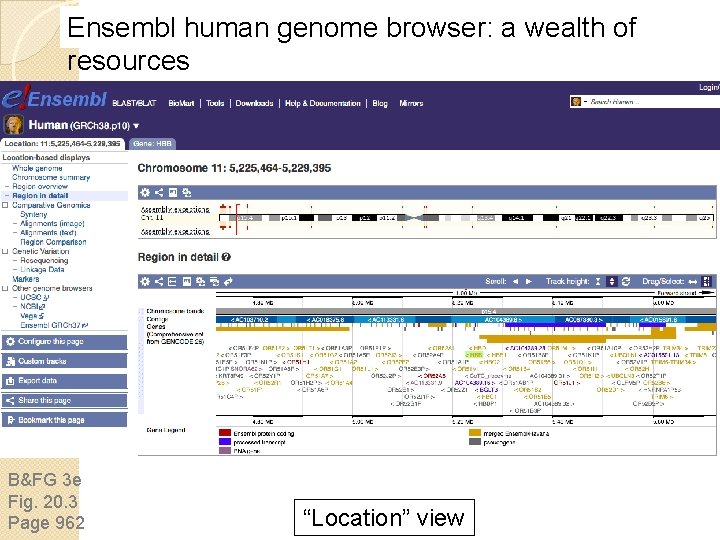Screen dimensions: 720x540
Task: Collapse the Other genome browsers section
Action: point(5,288)
